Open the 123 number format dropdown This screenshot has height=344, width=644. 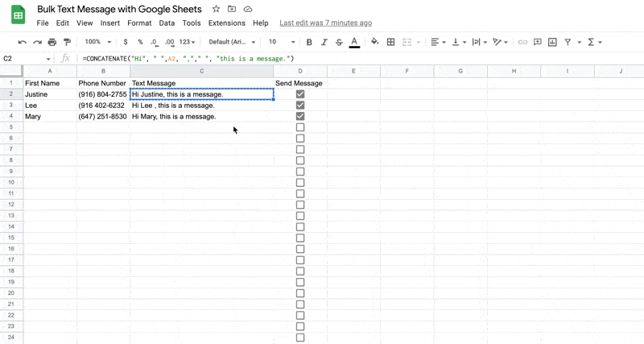187,42
